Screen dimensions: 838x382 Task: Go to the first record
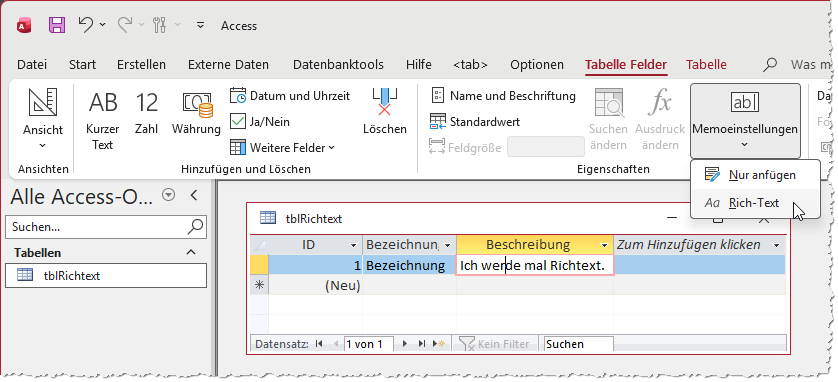(x=320, y=344)
